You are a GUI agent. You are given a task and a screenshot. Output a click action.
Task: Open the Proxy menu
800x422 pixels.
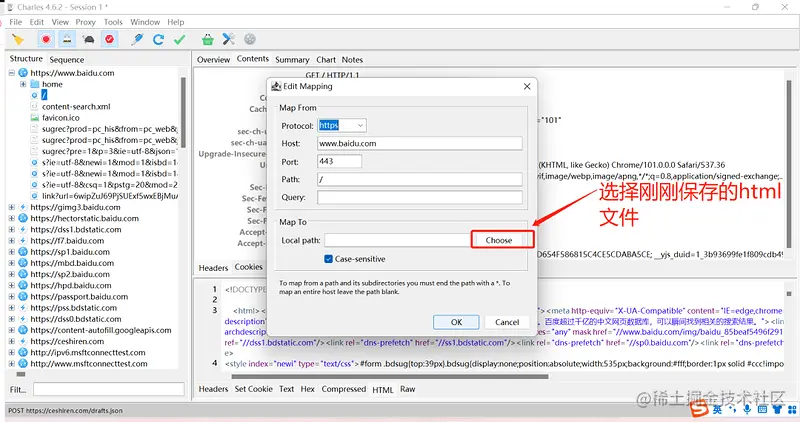(x=86, y=22)
